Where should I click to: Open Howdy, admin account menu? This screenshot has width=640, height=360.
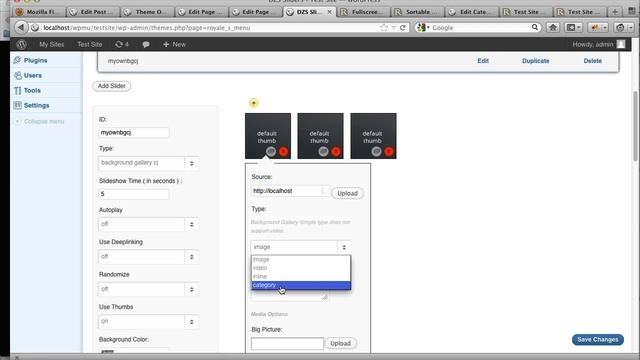coord(598,44)
